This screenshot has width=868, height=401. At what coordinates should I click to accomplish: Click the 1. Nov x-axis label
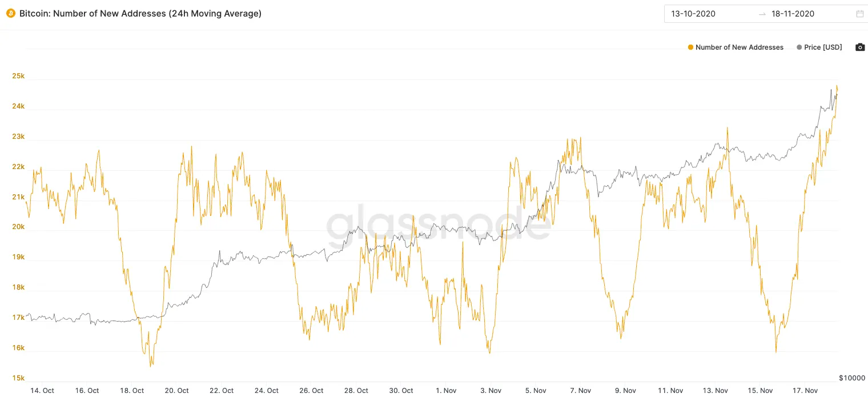pyautogui.click(x=446, y=391)
